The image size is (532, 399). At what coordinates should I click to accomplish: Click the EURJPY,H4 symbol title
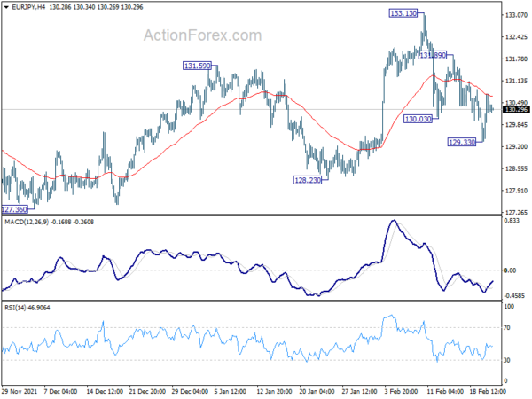coord(28,7)
